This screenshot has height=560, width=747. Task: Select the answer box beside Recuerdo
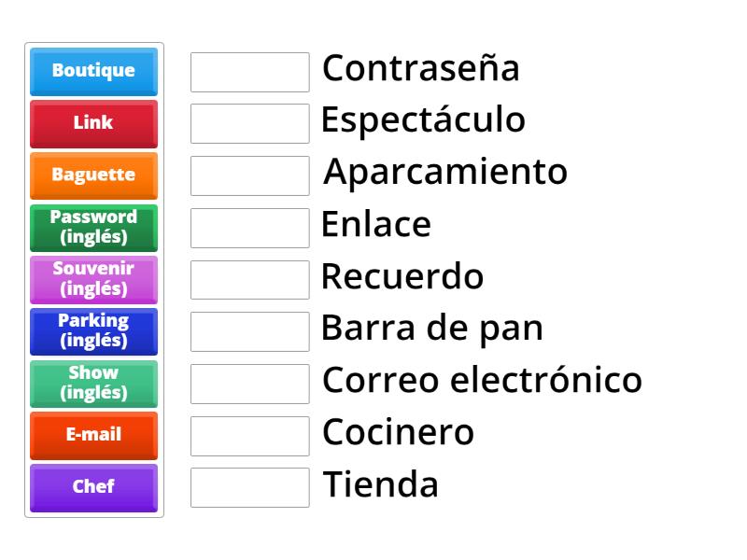(249, 279)
